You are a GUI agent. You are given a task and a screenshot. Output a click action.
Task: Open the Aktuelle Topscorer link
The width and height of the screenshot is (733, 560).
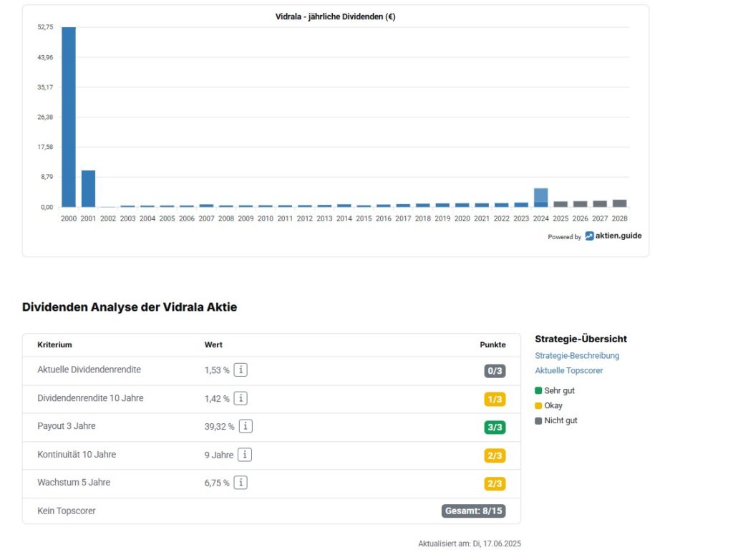(x=569, y=370)
